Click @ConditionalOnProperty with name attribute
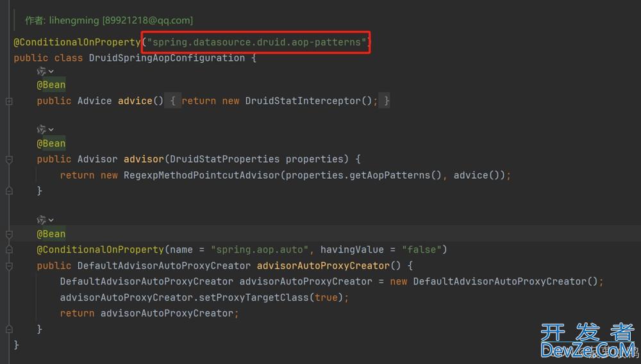The image size is (641, 364). (x=100, y=250)
